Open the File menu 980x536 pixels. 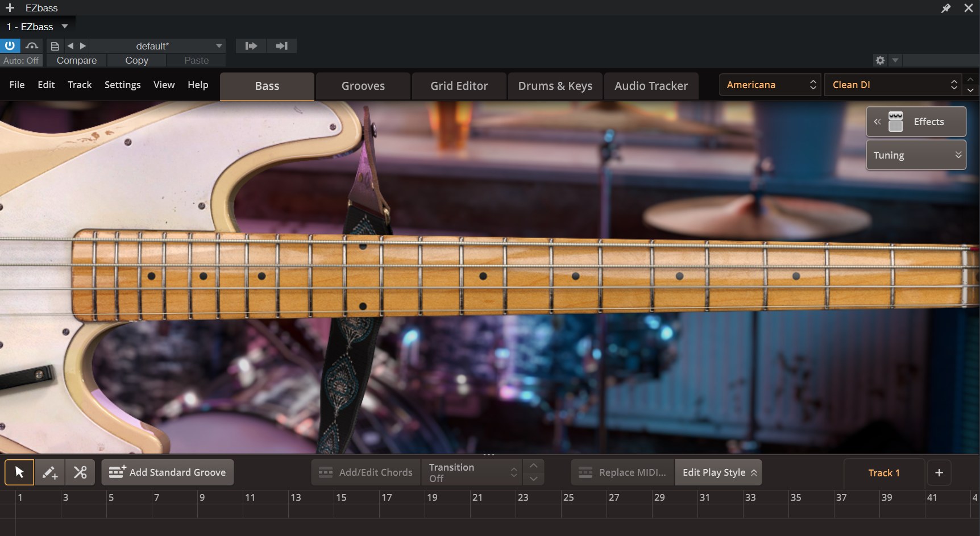17,85
